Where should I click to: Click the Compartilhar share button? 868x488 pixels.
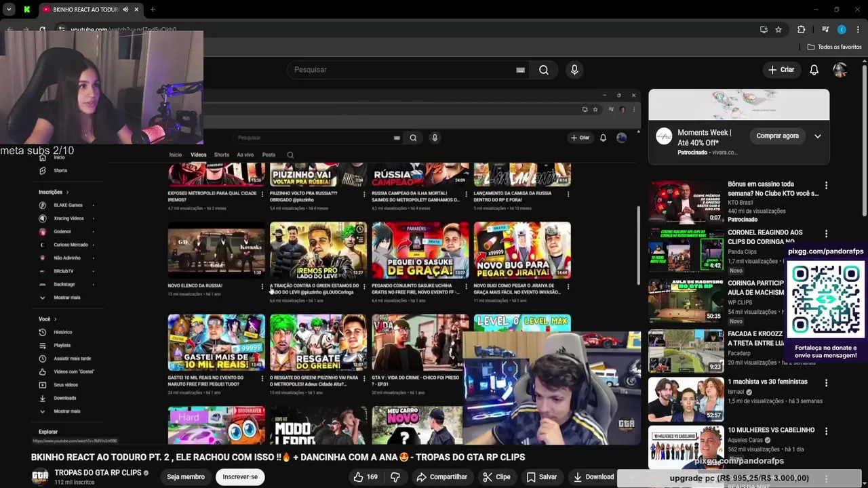[x=441, y=477]
